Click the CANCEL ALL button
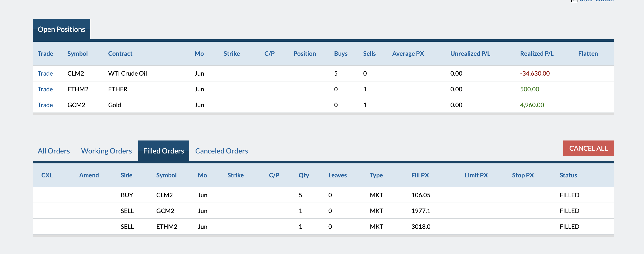The width and height of the screenshot is (644, 254). click(x=588, y=148)
